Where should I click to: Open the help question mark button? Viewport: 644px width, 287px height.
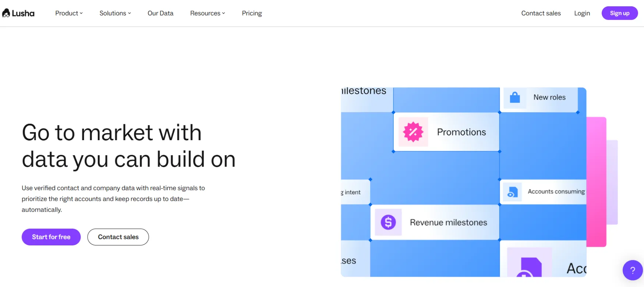click(x=633, y=270)
